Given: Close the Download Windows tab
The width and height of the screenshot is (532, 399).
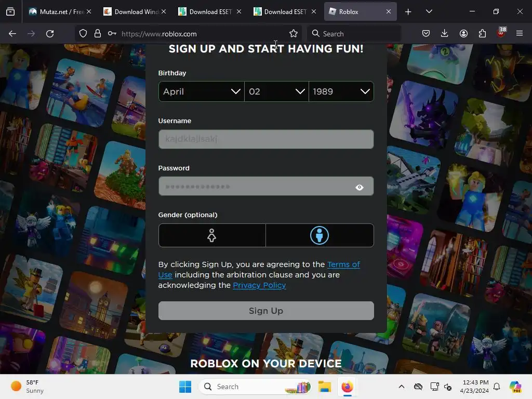Looking at the screenshot, I should [x=164, y=11].
